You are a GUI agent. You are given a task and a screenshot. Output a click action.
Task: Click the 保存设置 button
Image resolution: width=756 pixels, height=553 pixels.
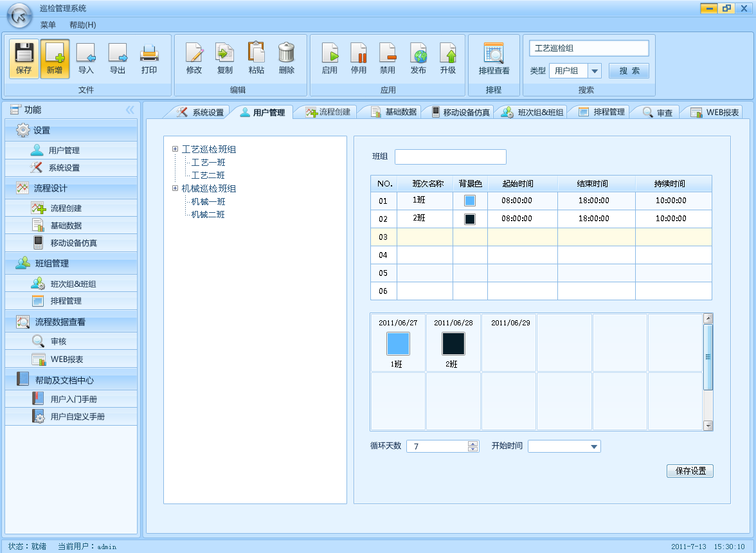(x=690, y=471)
